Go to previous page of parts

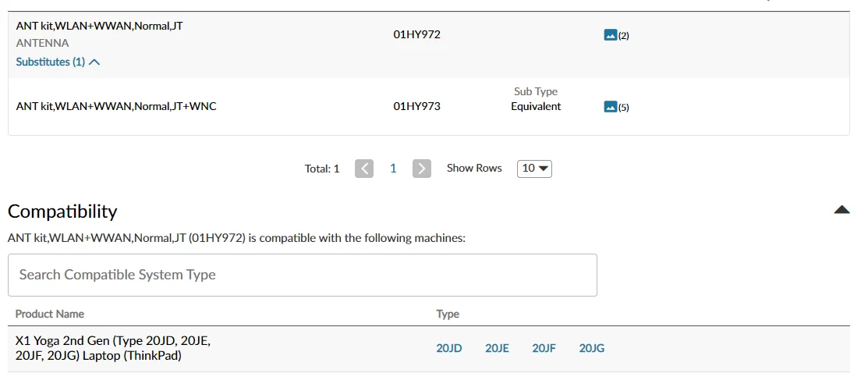[364, 169]
